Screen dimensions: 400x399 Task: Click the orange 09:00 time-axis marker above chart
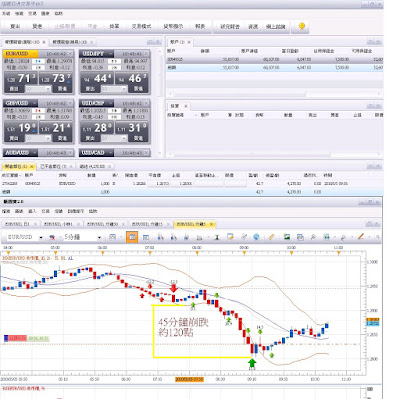[244, 253]
